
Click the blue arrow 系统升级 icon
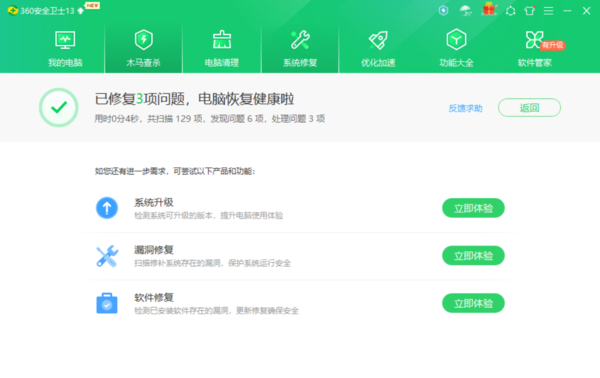(x=107, y=208)
